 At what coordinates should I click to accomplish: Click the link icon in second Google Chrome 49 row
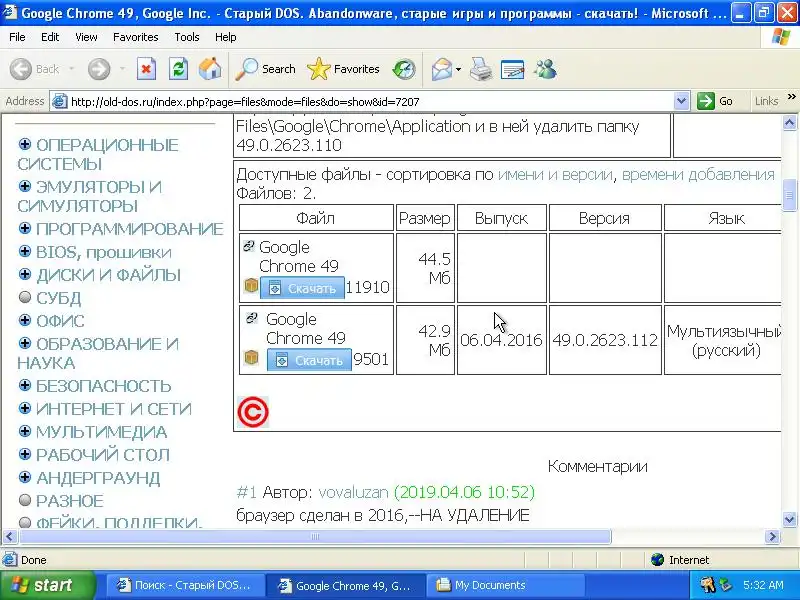click(x=252, y=318)
